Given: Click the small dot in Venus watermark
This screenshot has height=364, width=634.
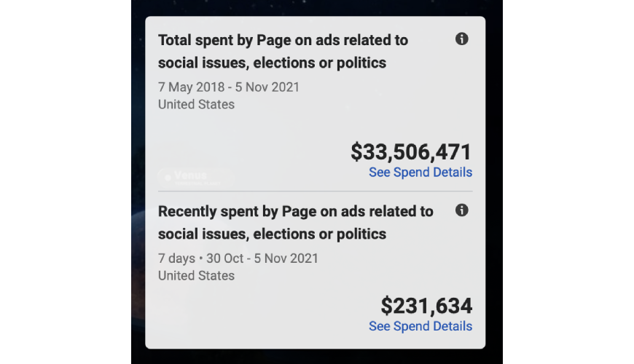Looking at the screenshot, I should point(168,176).
